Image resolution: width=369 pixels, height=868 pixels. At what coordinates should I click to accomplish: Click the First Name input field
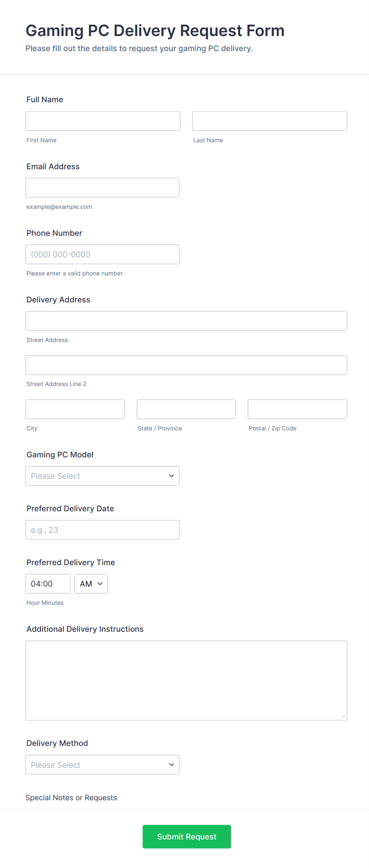(x=103, y=121)
